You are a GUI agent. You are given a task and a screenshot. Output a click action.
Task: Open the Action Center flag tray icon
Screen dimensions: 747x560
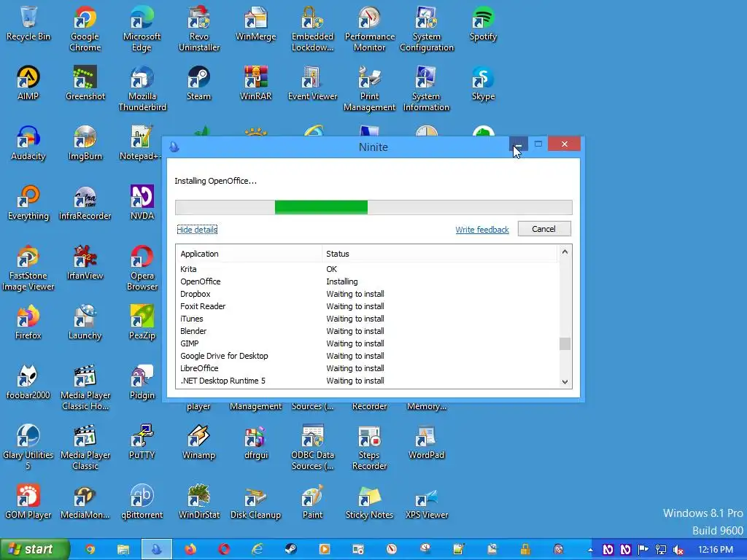tap(643, 550)
